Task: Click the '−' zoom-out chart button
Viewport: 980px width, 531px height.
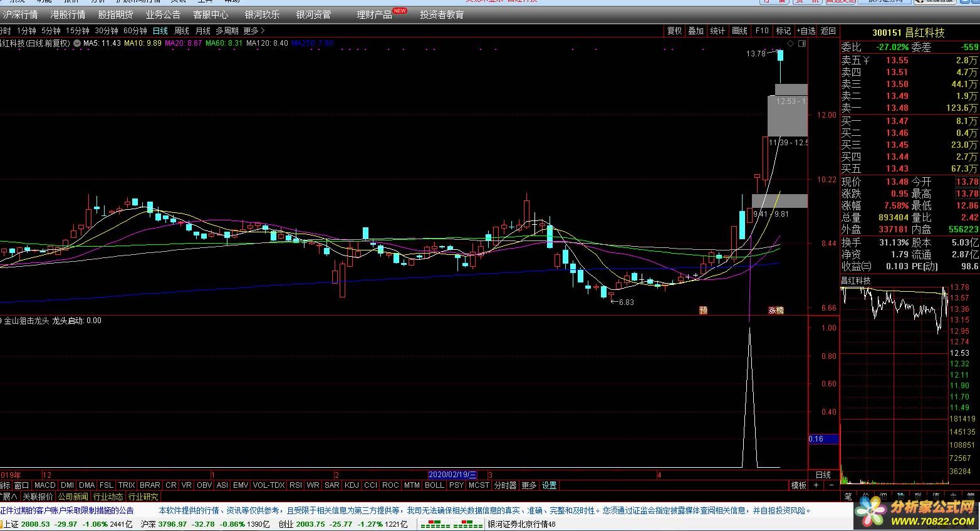Action: coord(831,485)
